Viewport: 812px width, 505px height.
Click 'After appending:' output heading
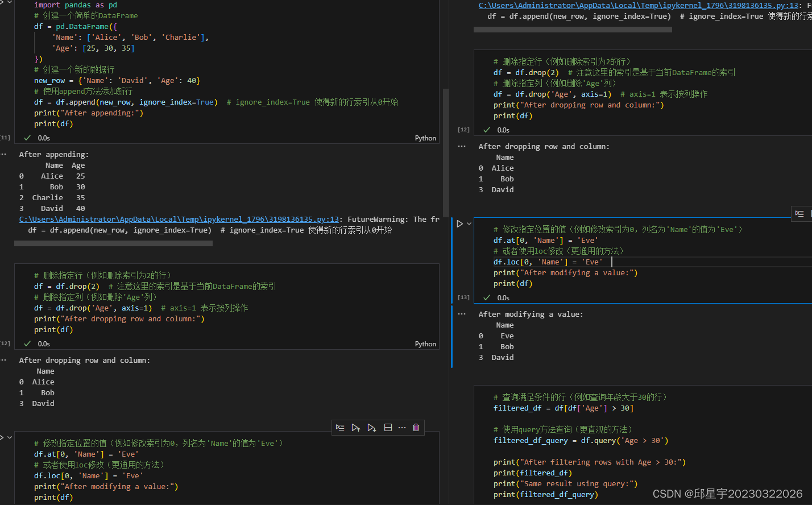click(54, 155)
